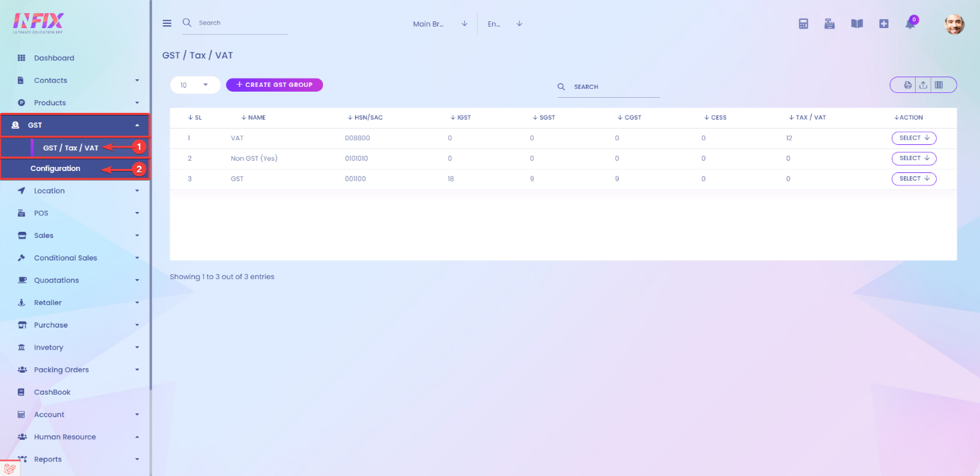Open Select action for Non GST row
This screenshot has width=980, height=476.
tap(914, 159)
